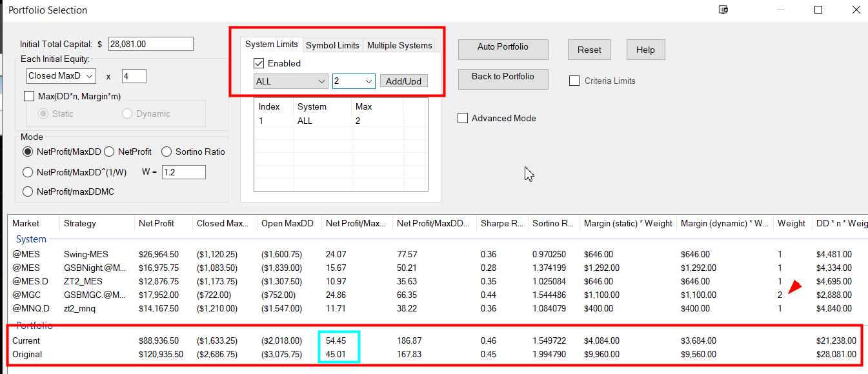Uncheck the System Limits Enabled checkbox

pyautogui.click(x=259, y=64)
